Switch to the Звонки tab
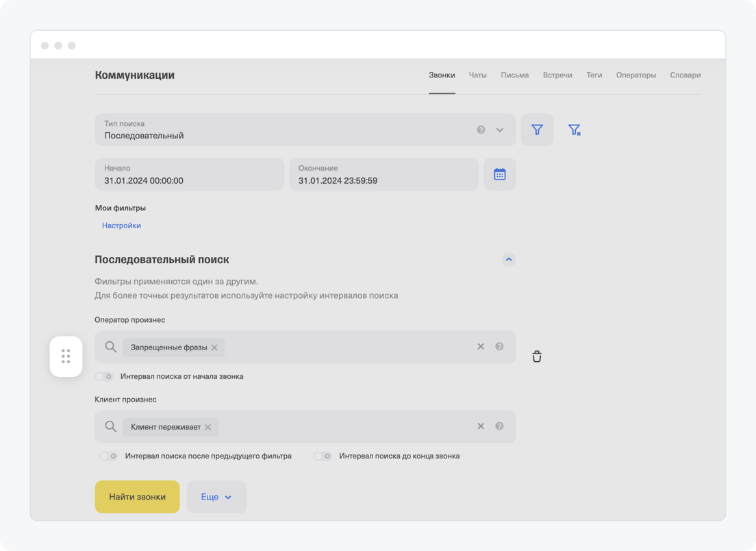The height and width of the screenshot is (551, 756). tap(442, 75)
